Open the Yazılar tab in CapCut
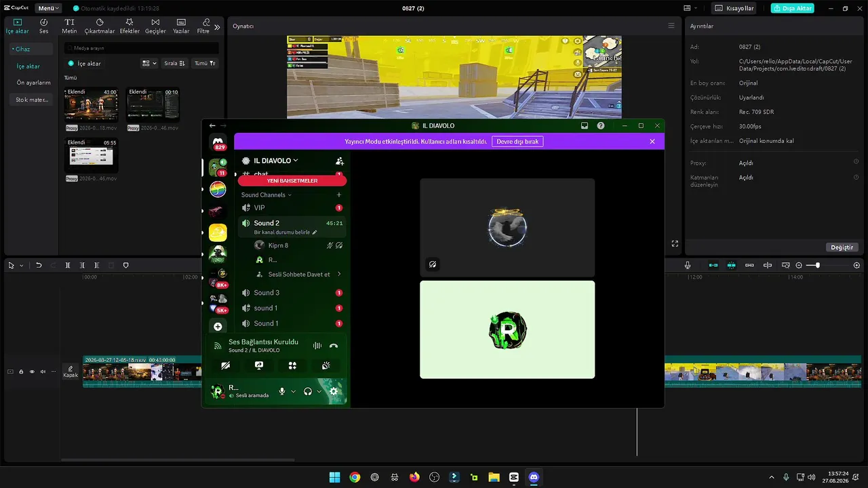This screenshot has height=488, width=868. pyautogui.click(x=181, y=26)
